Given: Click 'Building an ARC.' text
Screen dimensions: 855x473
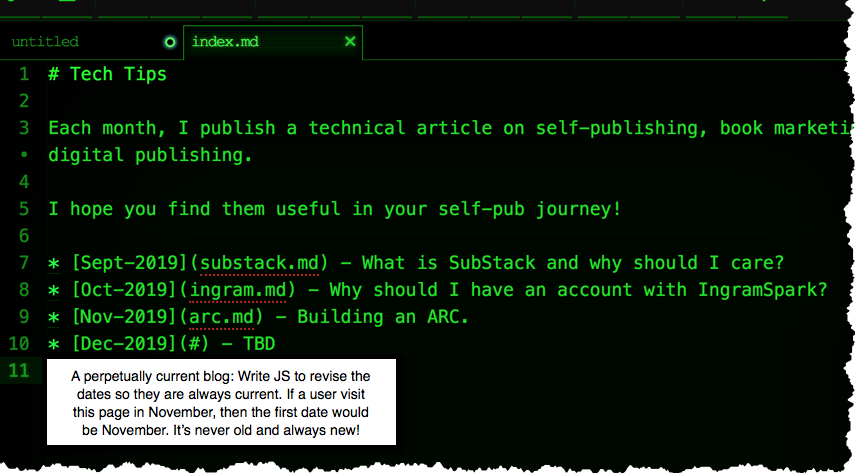Looking at the screenshot, I should point(383,317).
